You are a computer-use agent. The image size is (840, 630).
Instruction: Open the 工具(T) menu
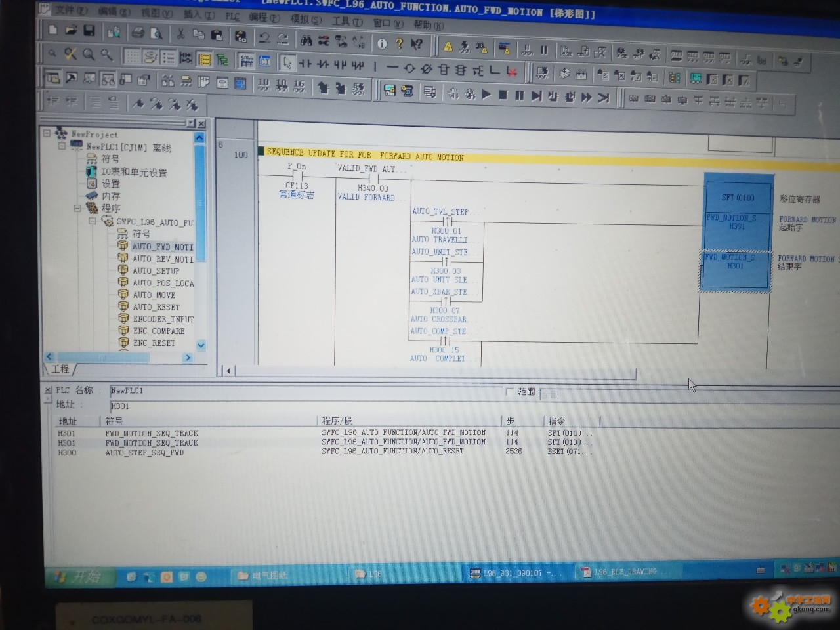tap(346, 21)
